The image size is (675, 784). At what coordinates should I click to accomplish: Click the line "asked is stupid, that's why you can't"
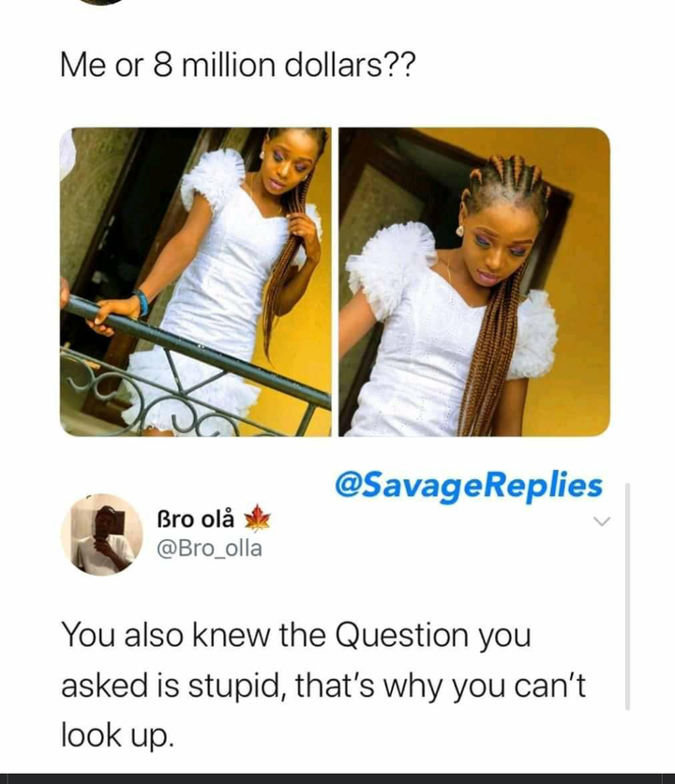tap(323, 686)
